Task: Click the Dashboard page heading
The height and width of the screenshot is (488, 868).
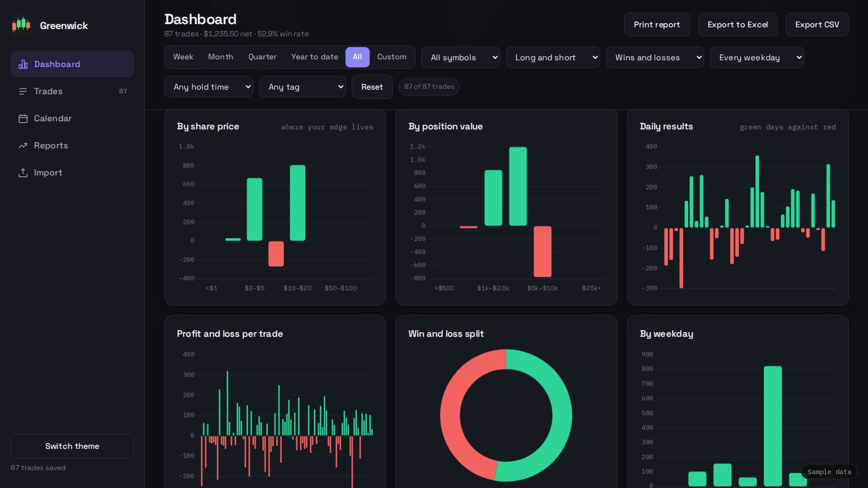Action: [x=200, y=19]
